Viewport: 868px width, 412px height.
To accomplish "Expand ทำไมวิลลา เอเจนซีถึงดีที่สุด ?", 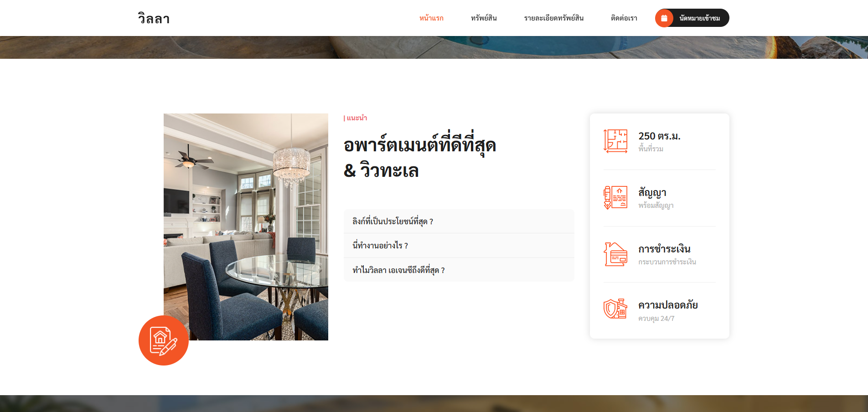I will coord(398,270).
